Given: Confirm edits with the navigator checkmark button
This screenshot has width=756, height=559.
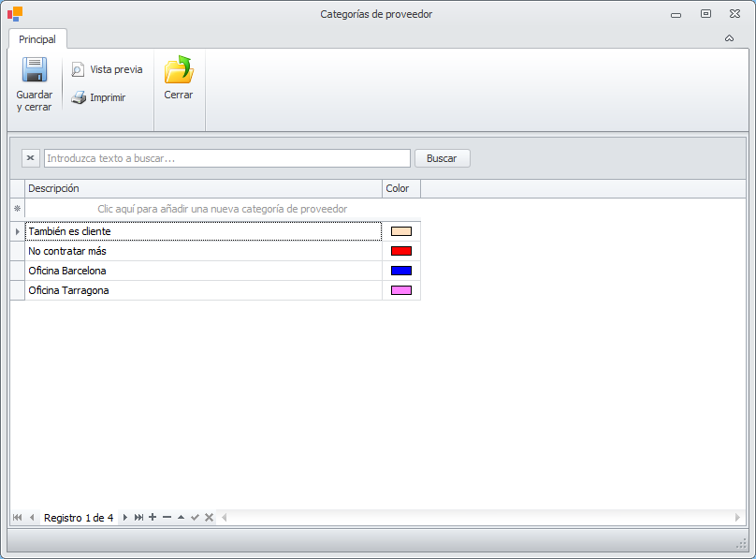Looking at the screenshot, I should point(195,517).
